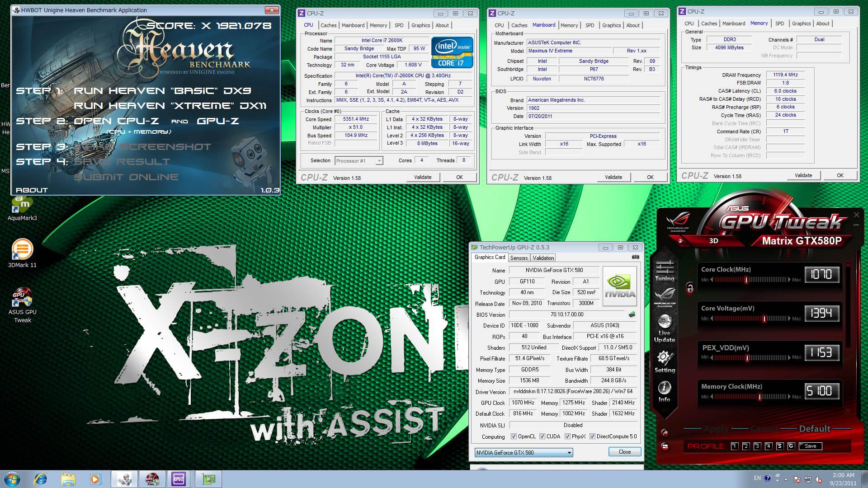Select GPU Tweak profile slot 3

757,446
